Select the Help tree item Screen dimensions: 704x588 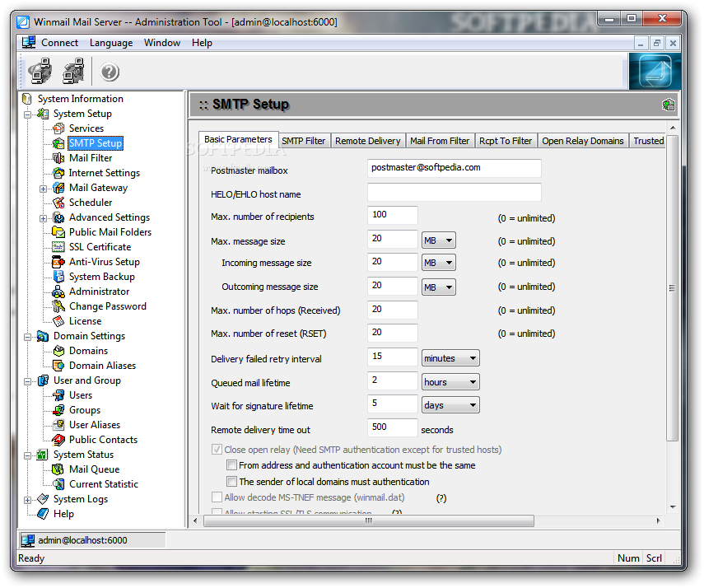63,514
